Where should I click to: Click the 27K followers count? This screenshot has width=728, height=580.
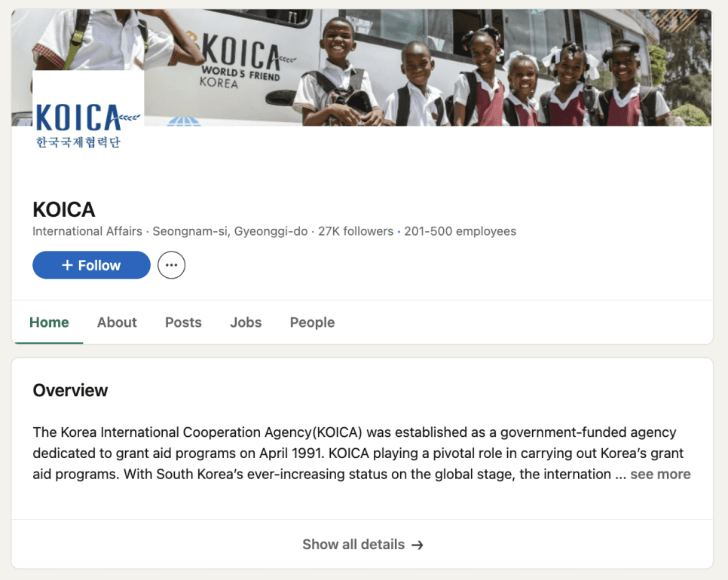tap(356, 231)
